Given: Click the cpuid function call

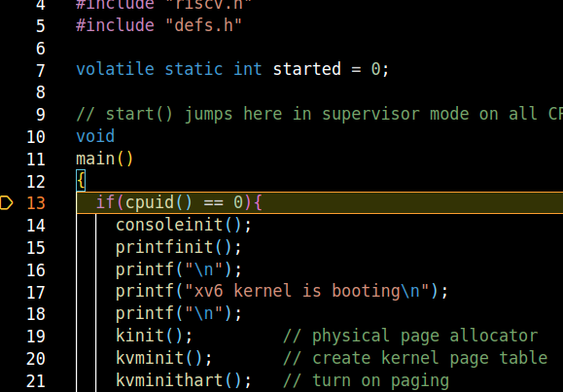Looking at the screenshot, I should (158, 202).
